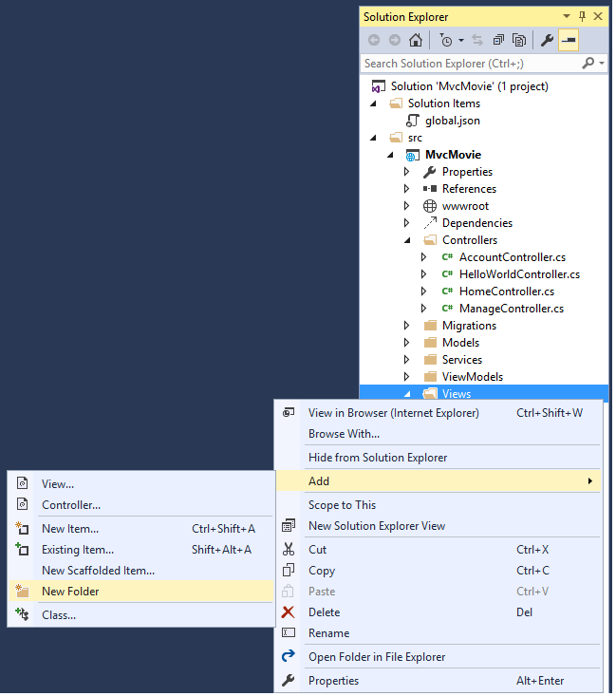Image resolution: width=616 pixels, height=696 pixels.
Task: Click the Back arrow in Solution Explorer toolbar
Action: (x=376, y=41)
